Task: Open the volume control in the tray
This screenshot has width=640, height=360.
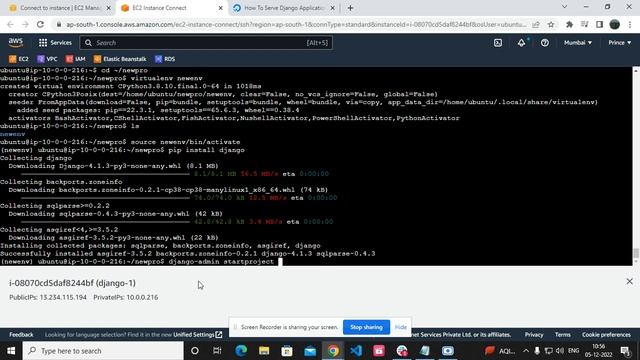Action: [x=560, y=351]
